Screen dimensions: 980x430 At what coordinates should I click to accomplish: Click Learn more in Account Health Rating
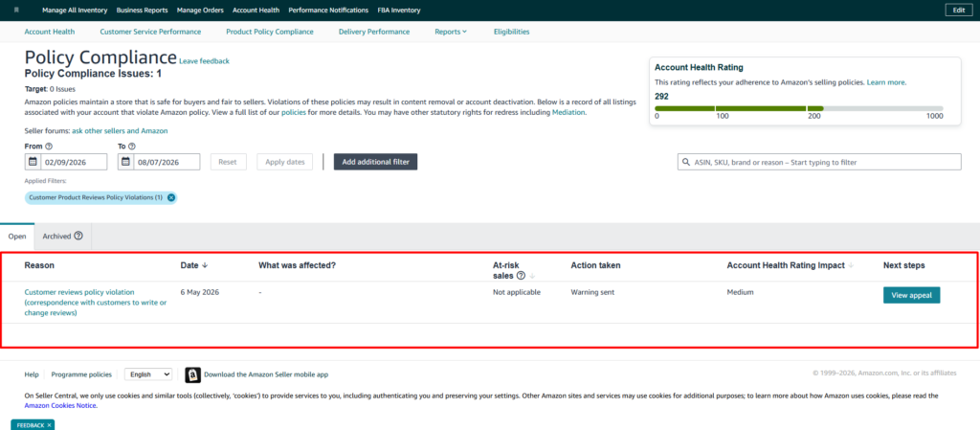pyautogui.click(x=885, y=81)
